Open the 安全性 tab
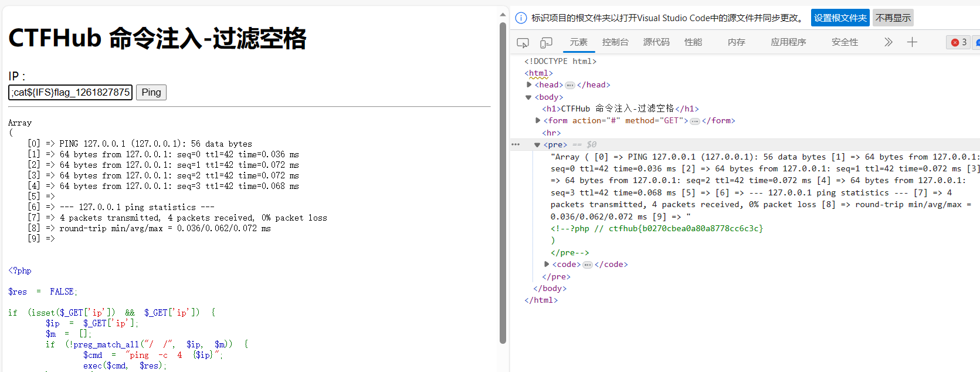Viewport: 980px width, 372px height. 845,42
